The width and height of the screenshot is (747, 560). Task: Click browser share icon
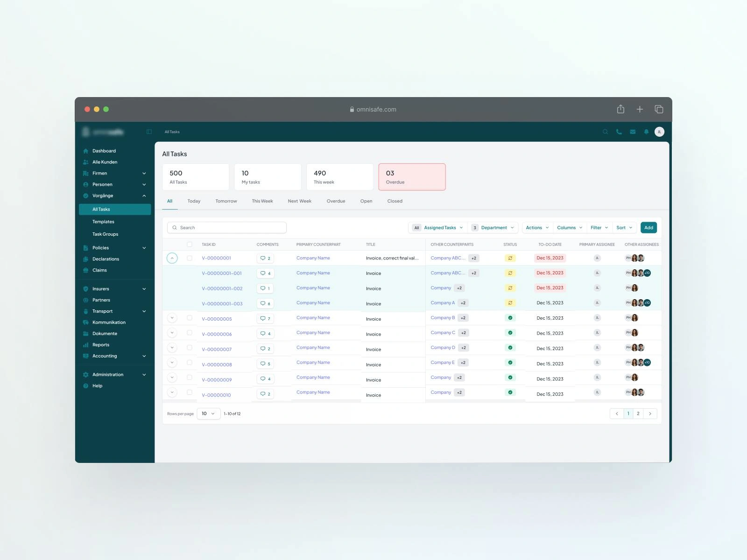tap(620, 109)
